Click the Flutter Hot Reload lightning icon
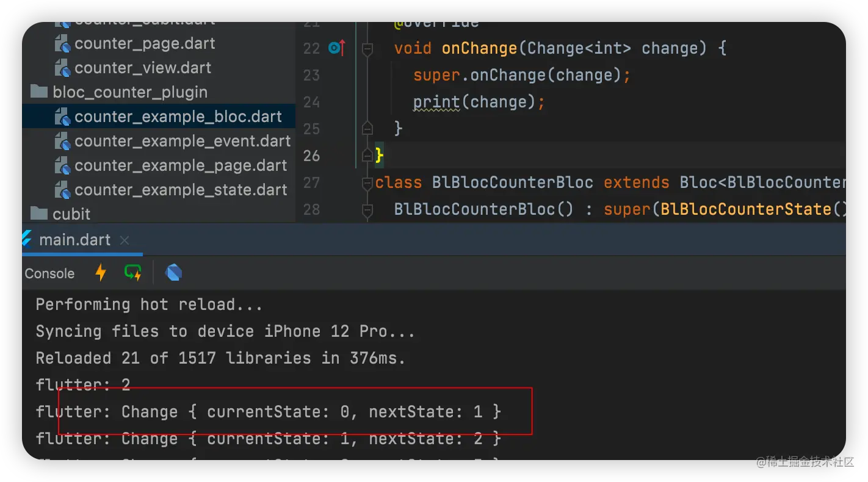 point(101,273)
